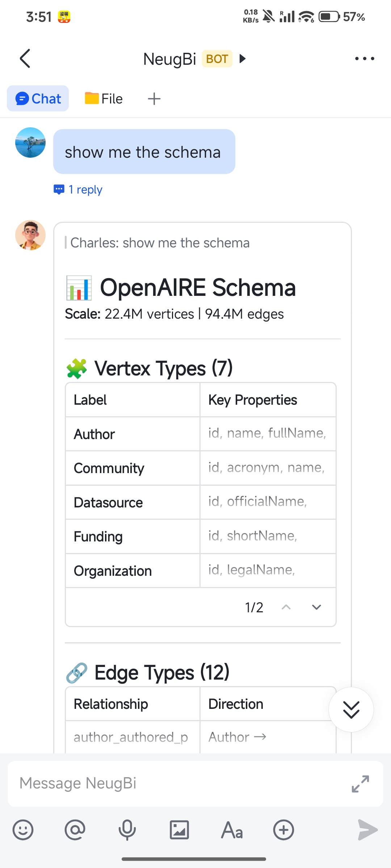Tap "id, shortName," properties cell

tap(268, 536)
